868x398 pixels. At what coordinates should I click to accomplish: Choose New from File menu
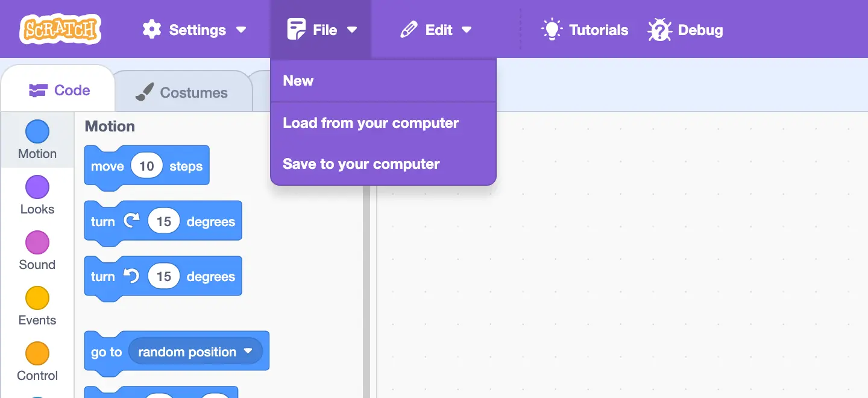click(383, 81)
